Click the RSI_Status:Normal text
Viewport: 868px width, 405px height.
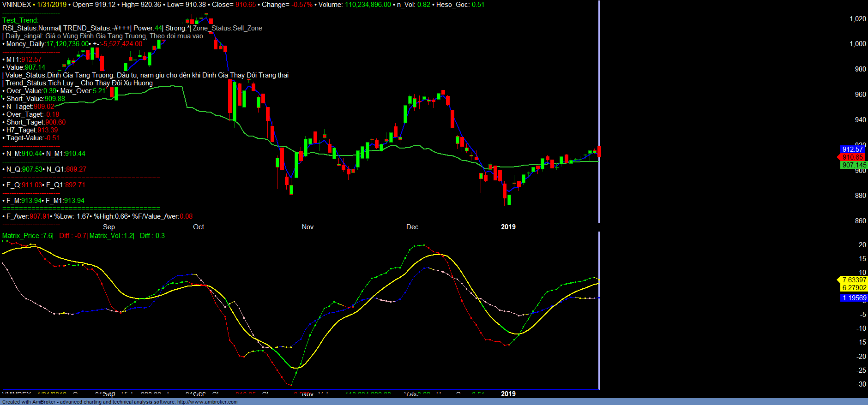[31, 28]
